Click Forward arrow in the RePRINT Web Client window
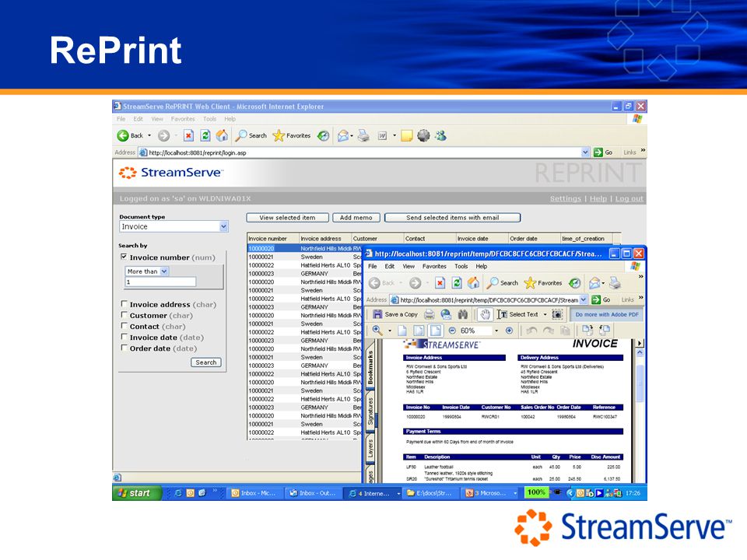Screen dimensions: 747x560 pos(163,135)
